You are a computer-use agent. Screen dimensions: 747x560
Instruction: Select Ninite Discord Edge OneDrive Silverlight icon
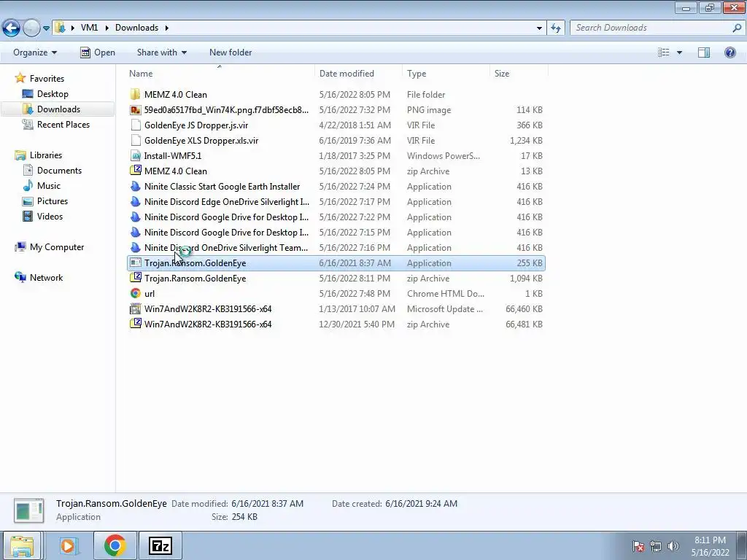135,202
